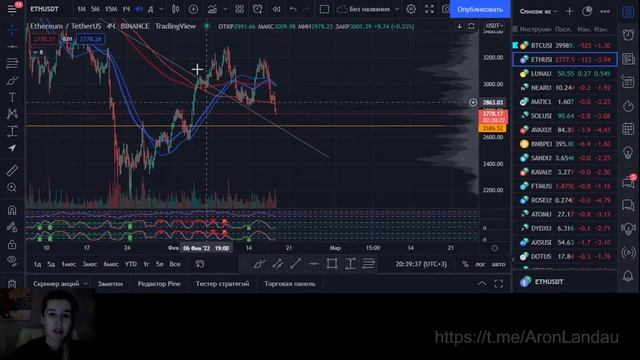Add a symbol to the watchlist
640x360 pixels.
(x=569, y=11)
